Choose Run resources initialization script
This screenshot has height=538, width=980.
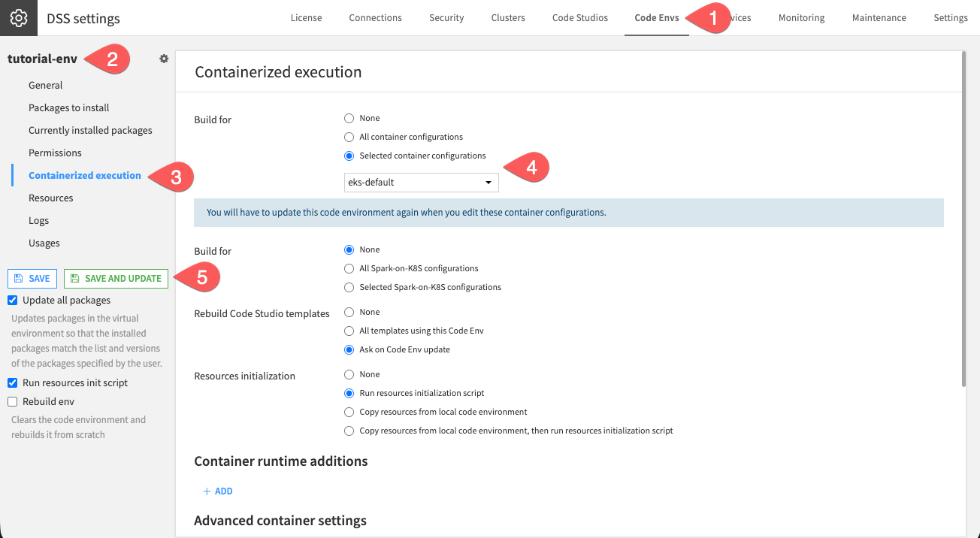pos(349,393)
